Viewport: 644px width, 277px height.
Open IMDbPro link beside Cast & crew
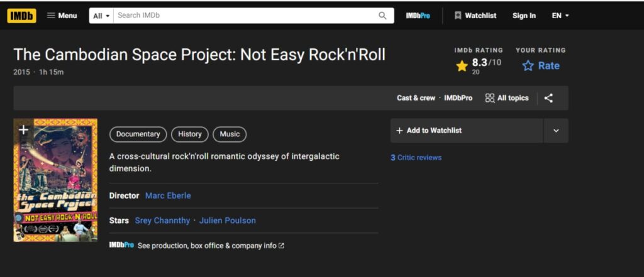coord(458,98)
